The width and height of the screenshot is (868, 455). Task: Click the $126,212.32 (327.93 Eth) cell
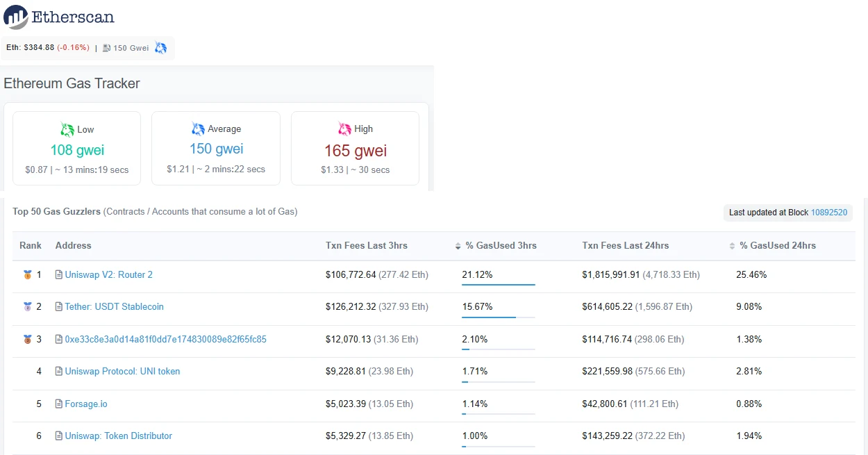[377, 307]
